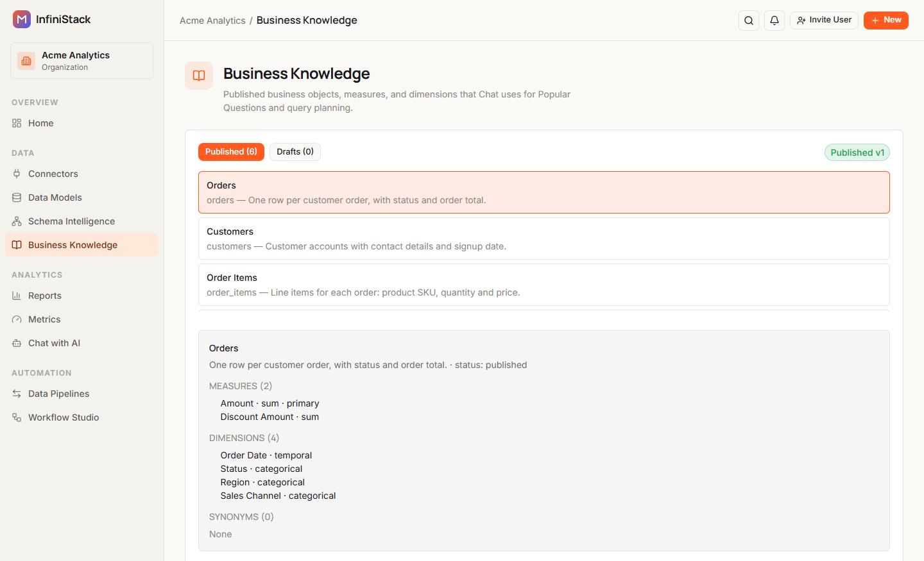Click the Invite User button
The image size is (924, 561).
pos(824,21)
